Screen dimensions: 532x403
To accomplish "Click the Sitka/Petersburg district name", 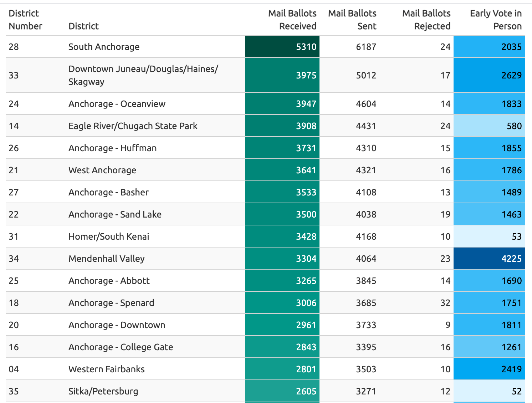I will click(103, 391).
